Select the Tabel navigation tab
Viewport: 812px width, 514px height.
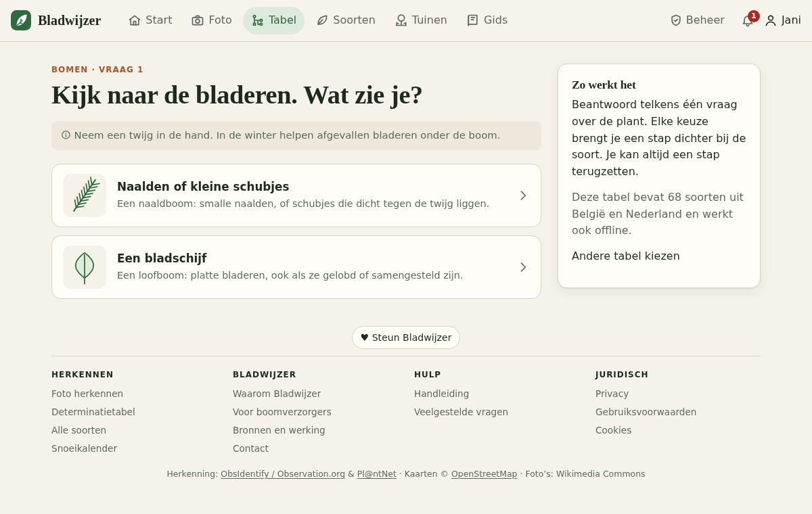[x=274, y=20]
